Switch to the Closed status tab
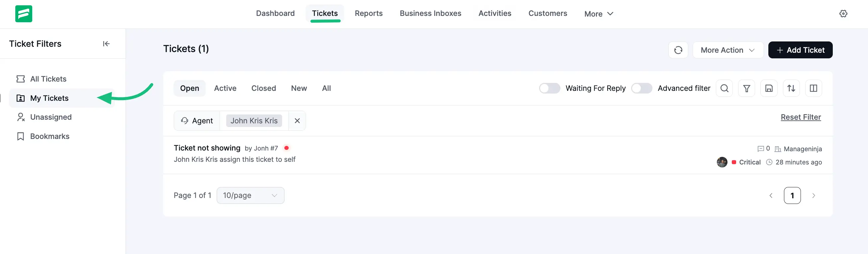 point(263,89)
